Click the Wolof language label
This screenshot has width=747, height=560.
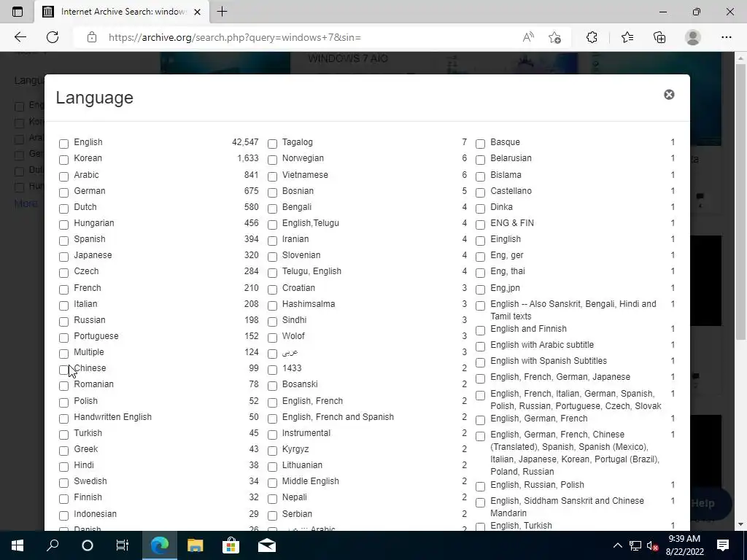[x=293, y=335]
